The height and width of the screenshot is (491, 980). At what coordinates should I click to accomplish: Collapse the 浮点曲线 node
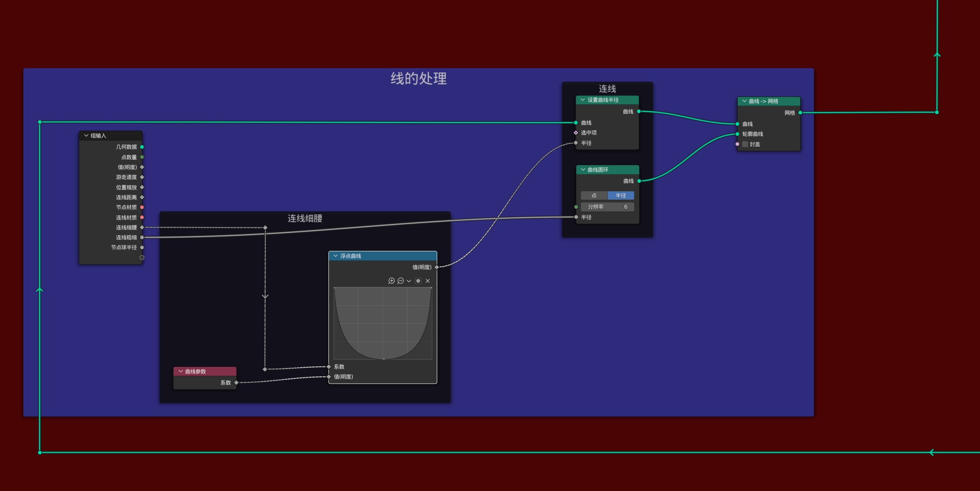pyautogui.click(x=336, y=256)
